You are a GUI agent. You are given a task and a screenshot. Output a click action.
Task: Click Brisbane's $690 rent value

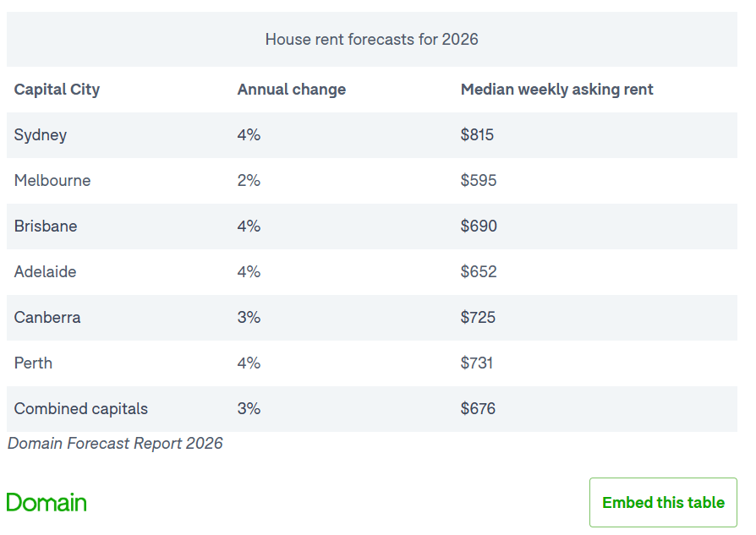pos(479,227)
